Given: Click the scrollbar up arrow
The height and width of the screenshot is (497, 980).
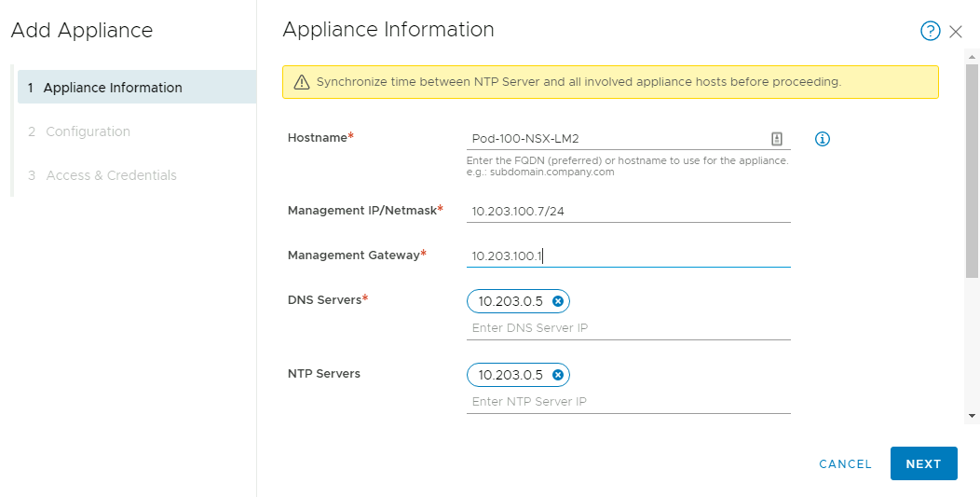Looking at the screenshot, I should click(x=972, y=55).
